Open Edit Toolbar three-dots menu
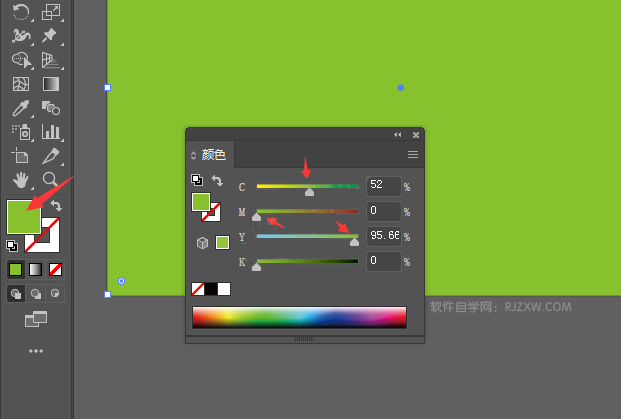The image size is (621, 419). 36,351
